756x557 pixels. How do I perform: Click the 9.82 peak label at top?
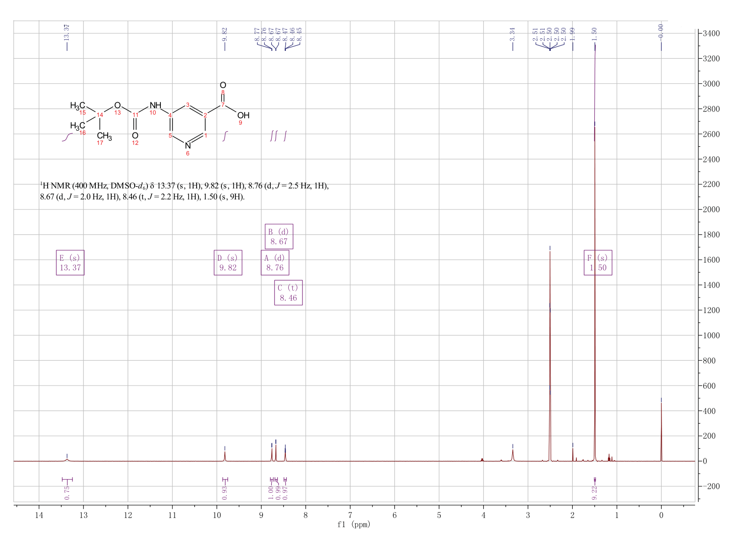[225, 33]
